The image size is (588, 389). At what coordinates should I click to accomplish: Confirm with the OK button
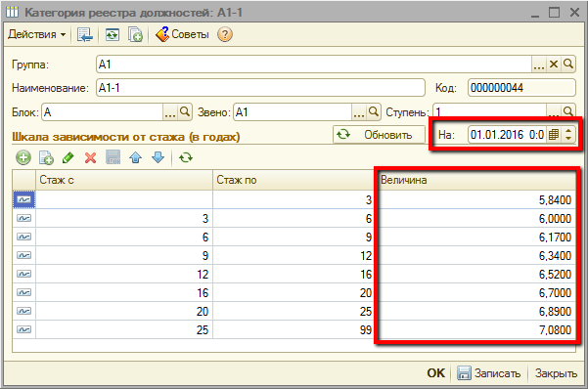(x=435, y=373)
